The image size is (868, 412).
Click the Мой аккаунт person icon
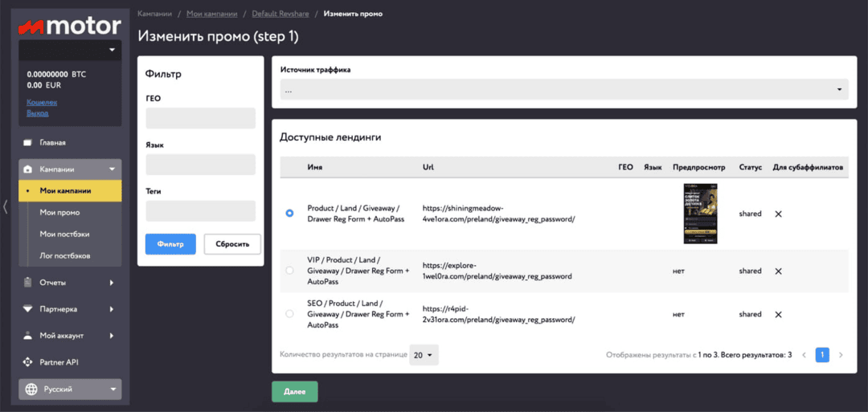27,335
